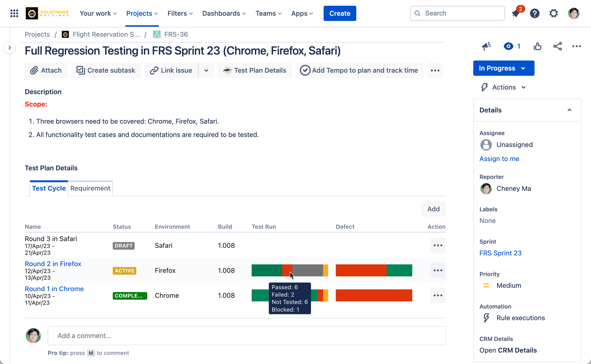Like this issue with thumbs-up icon

pyautogui.click(x=537, y=46)
